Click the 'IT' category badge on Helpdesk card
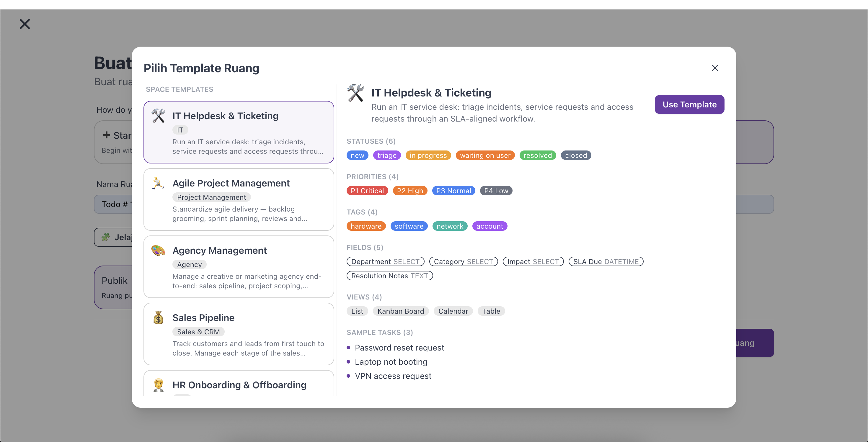Image resolution: width=868 pixels, height=442 pixels. (180, 130)
